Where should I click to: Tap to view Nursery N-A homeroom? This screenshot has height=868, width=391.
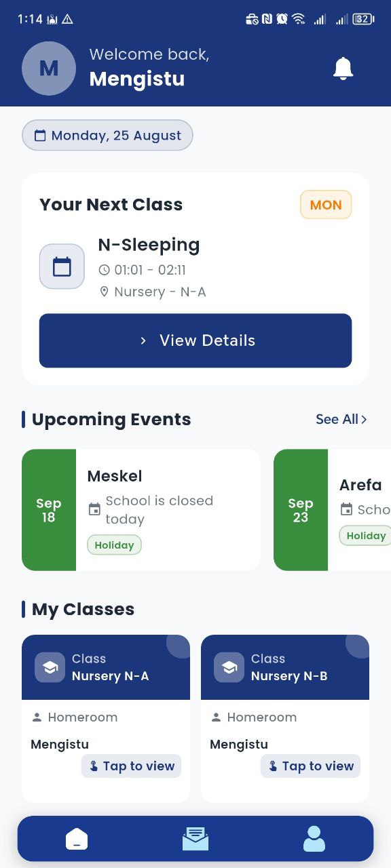[131, 766]
